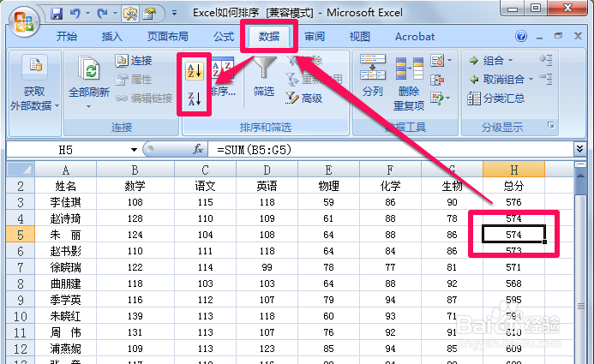
Task: Expand the 取消组合 dropdown arrow
Action: coord(531,80)
